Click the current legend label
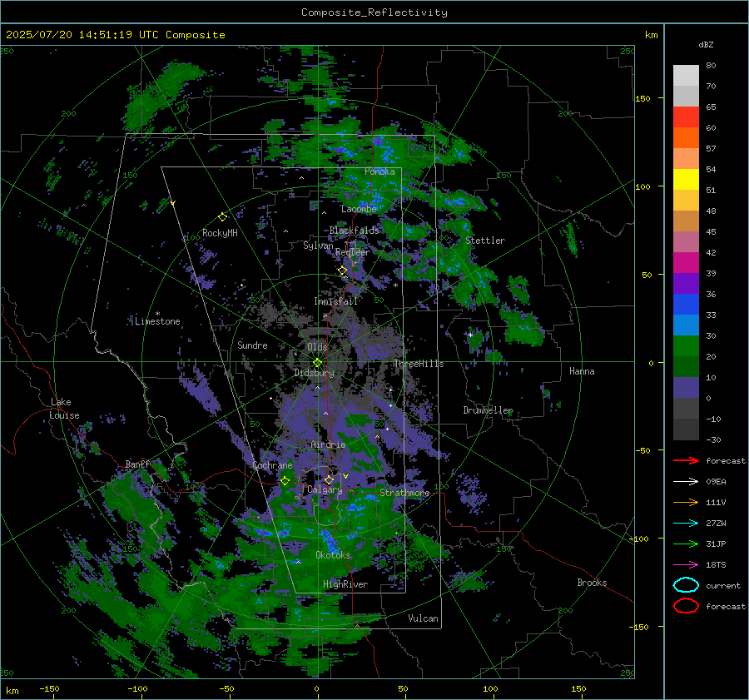This screenshot has width=749, height=700. click(723, 586)
